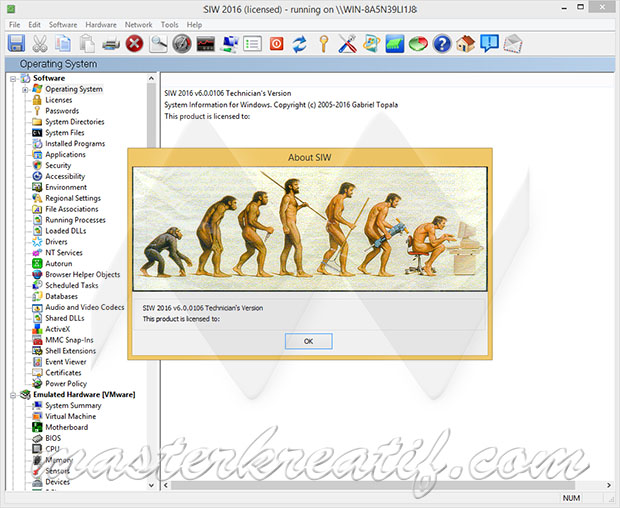The height and width of the screenshot is (508, 620).
Task: Click the envelope mail toolbar icon
Action: tap(513, 43)
